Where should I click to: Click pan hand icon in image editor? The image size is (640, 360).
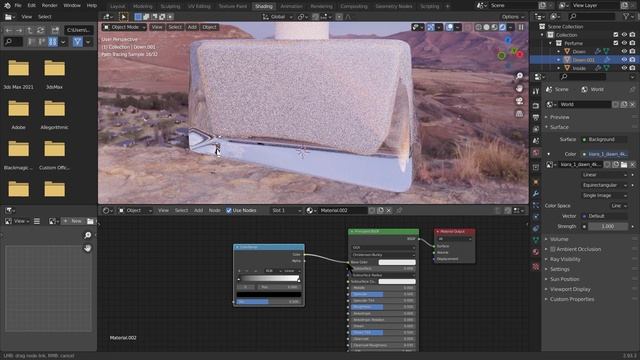(87, 248)
